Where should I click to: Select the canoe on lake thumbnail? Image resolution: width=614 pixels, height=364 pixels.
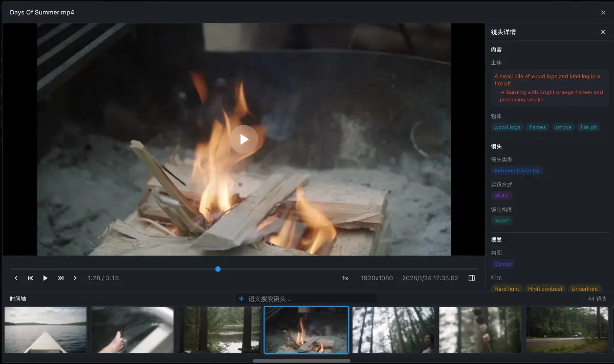click(x=46, y=330)
